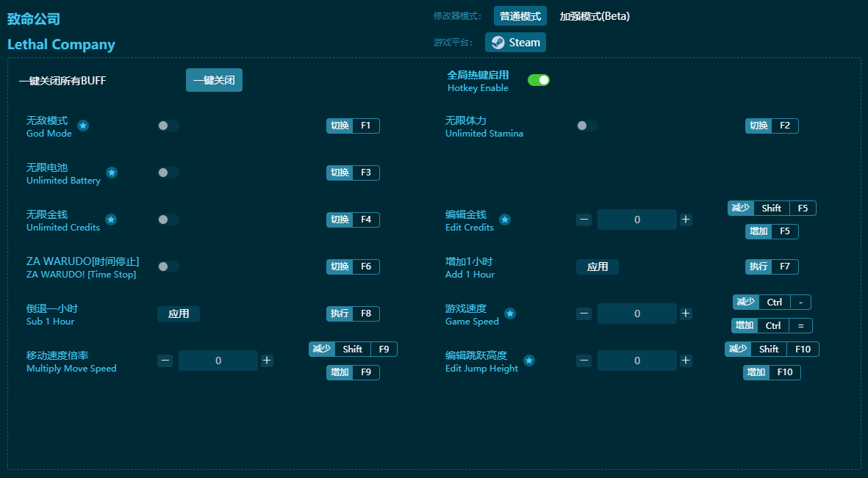Click the star icon next to Edit Credits
Image resolution: width=868 pixels, height=478 pixels.
pos(505,220)
